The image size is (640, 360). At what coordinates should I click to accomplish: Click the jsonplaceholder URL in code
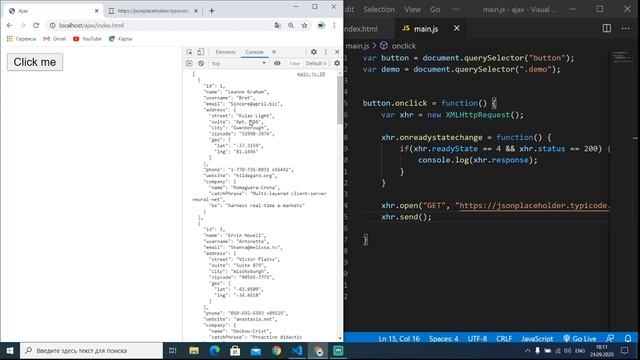pyautogui.click(x=534, y=205)
